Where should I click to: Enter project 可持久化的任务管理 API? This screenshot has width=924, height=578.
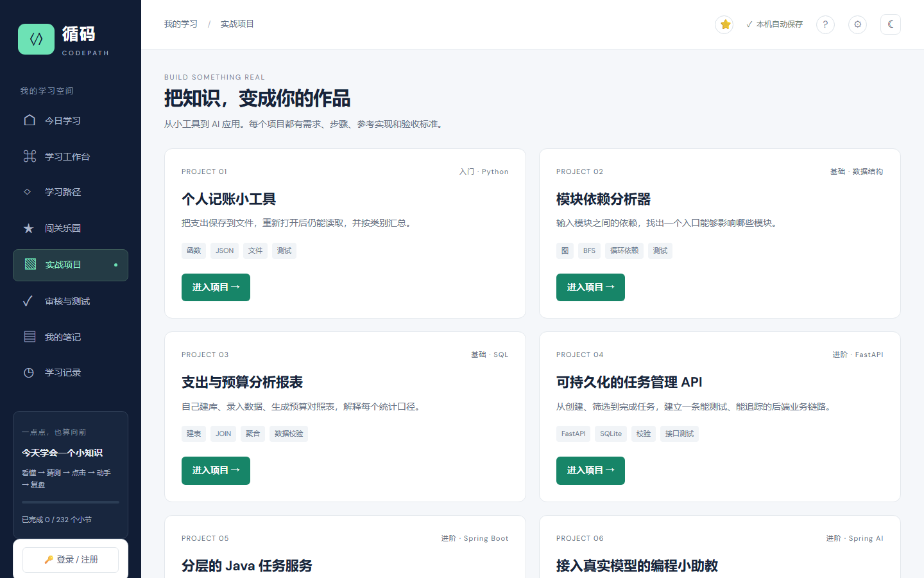tap(590, 471)
